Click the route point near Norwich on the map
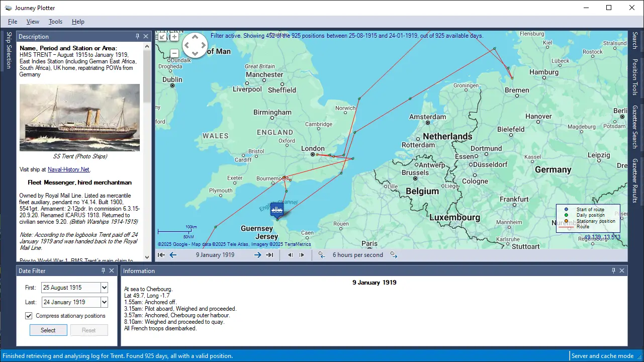 [359, 99]
